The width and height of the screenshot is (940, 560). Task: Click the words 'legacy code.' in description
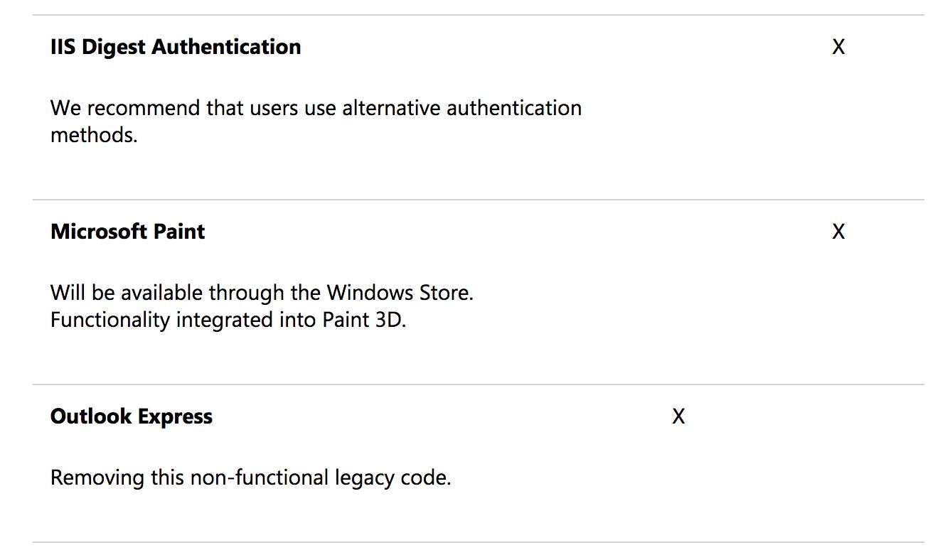tap(392, 478)
